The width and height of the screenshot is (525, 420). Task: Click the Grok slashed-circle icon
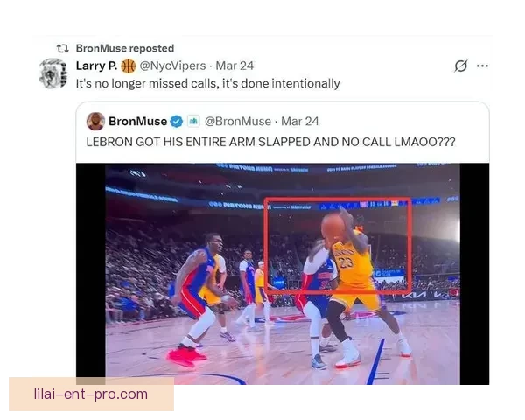point(461,66)
